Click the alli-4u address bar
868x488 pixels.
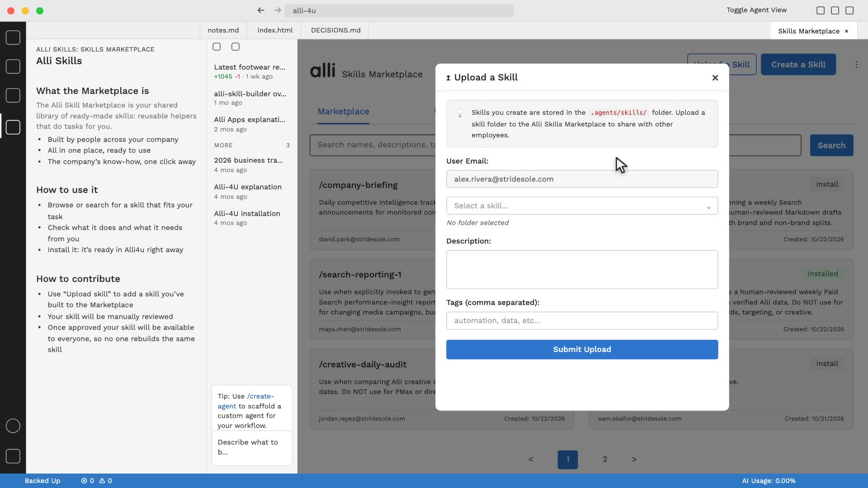tap(399, 10)
